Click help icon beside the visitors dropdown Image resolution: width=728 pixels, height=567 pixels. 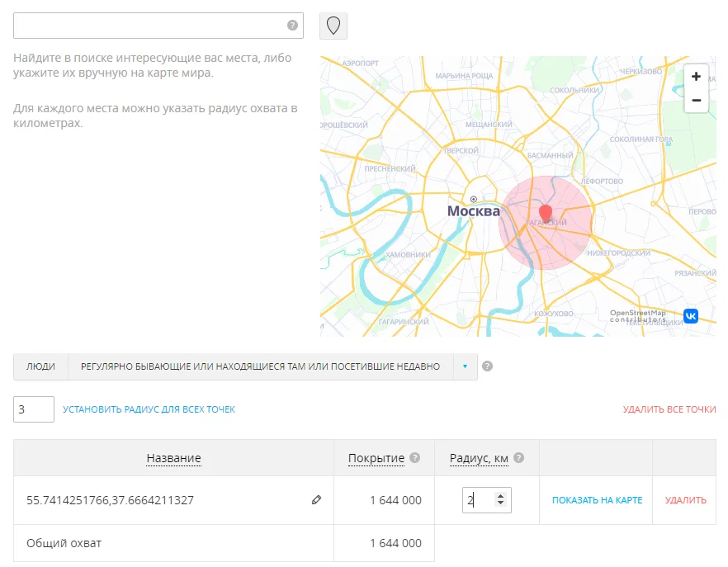[487, 366]
